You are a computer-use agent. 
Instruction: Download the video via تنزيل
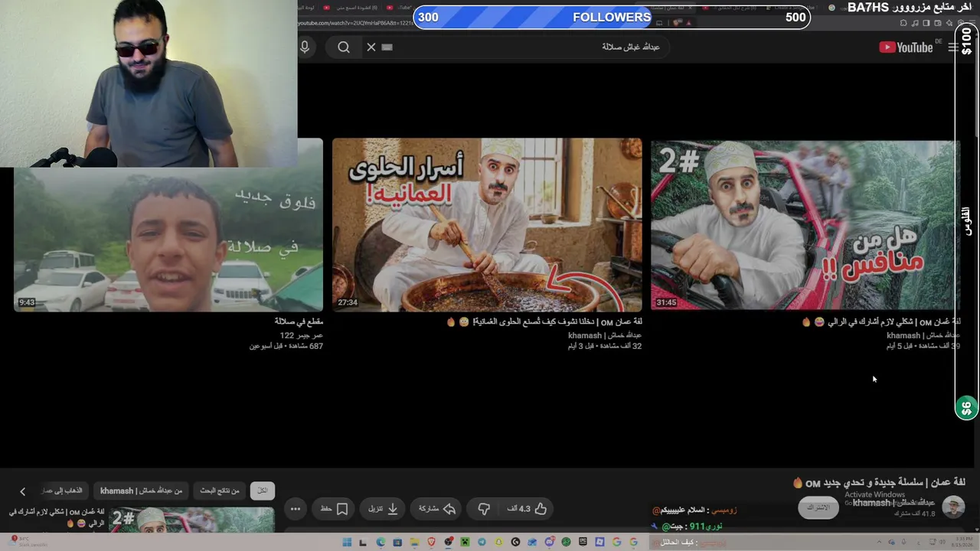click(383, 509)
